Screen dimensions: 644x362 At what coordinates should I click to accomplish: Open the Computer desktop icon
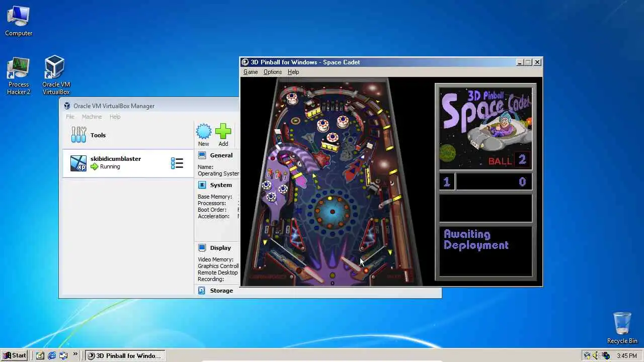coord(19,21)
